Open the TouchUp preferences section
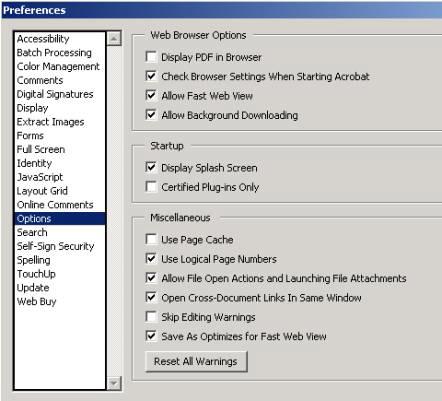 point(36,274)
